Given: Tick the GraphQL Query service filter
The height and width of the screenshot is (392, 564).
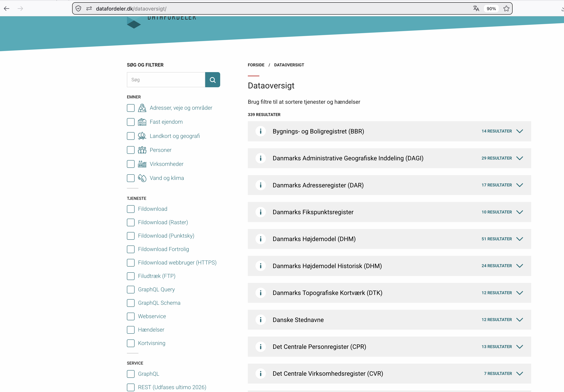Looking at the screenshot, I should click(131, 289).
